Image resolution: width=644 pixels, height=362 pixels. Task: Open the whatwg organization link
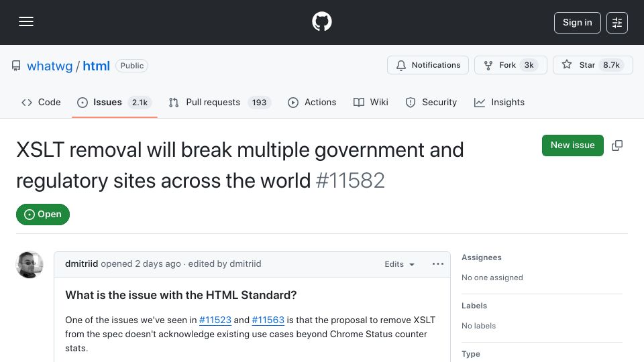pyautogui.click(x=50, y=66)
